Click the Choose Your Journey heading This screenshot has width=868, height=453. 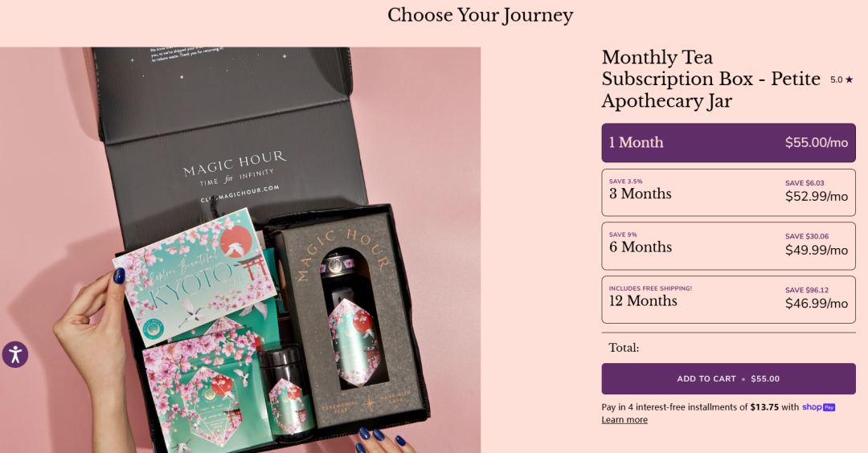[480, 15]
